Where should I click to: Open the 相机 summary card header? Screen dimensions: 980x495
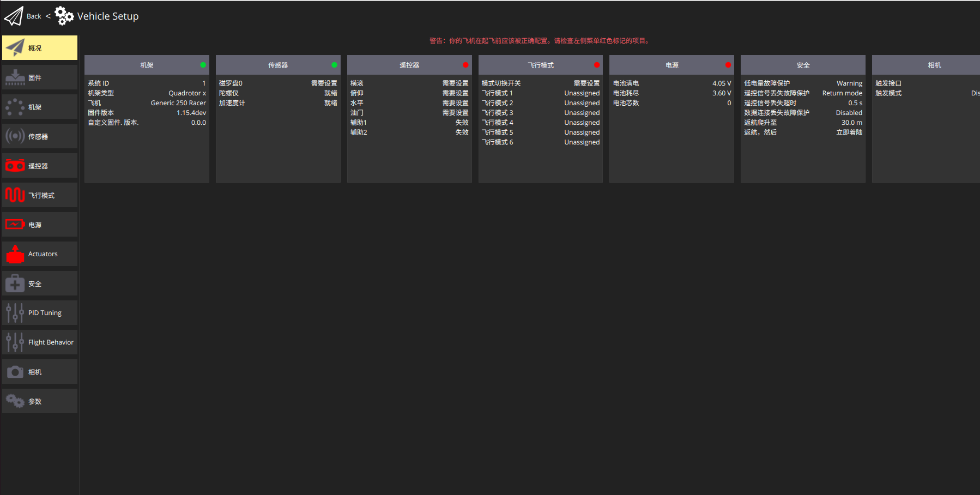click(x=926, y=65)
